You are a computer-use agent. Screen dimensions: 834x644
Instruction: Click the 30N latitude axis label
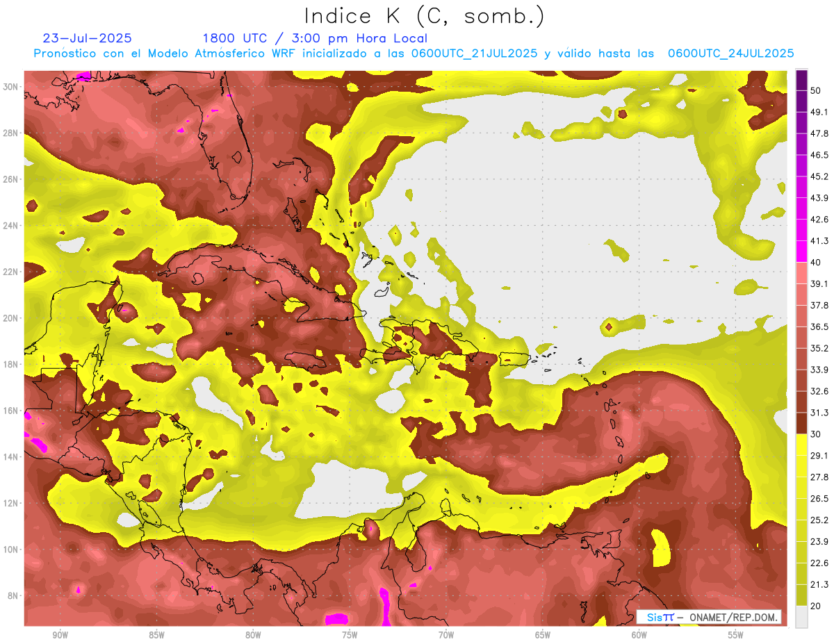click(x=12, y=86)
